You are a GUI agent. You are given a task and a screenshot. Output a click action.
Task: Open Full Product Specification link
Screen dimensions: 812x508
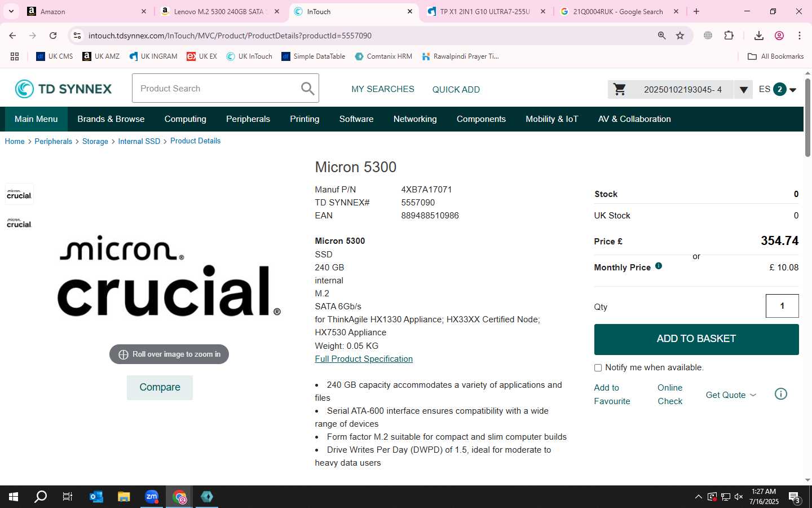(x=364, y=359)
